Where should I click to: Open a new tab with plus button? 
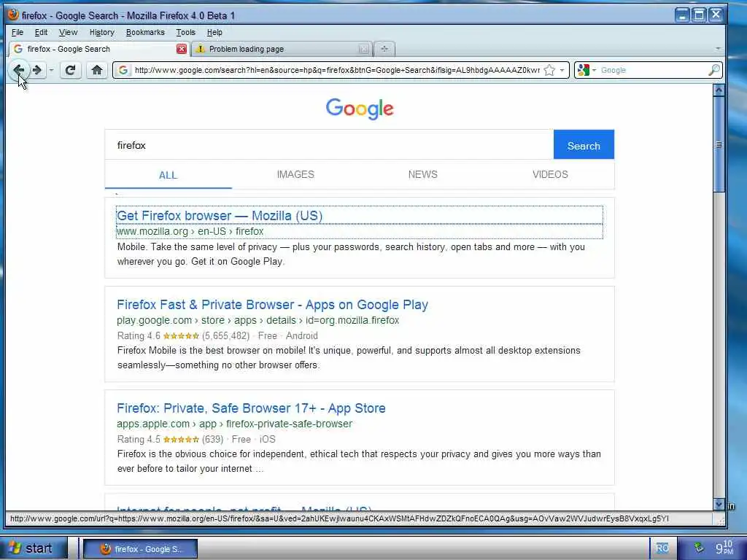pos(384,49)
